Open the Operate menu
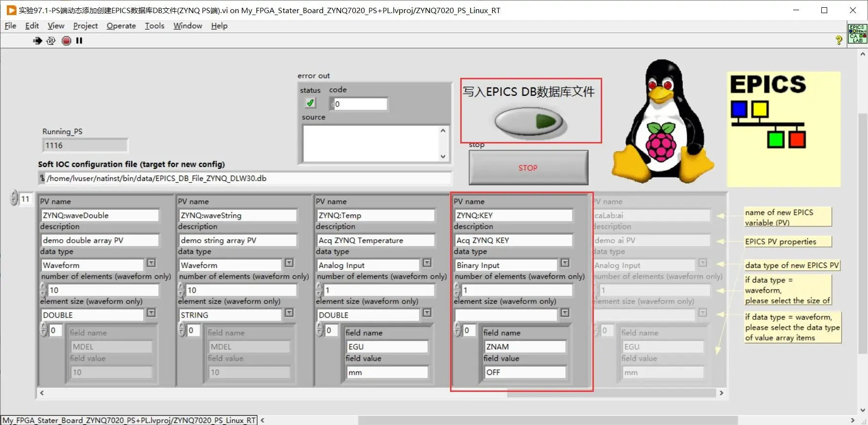Viewport: 868px width, 425px height. click(121, 26)
